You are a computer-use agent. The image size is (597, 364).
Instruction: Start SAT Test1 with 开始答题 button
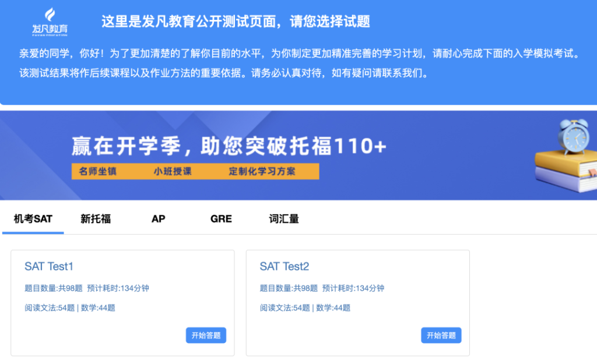coord(206,335)
